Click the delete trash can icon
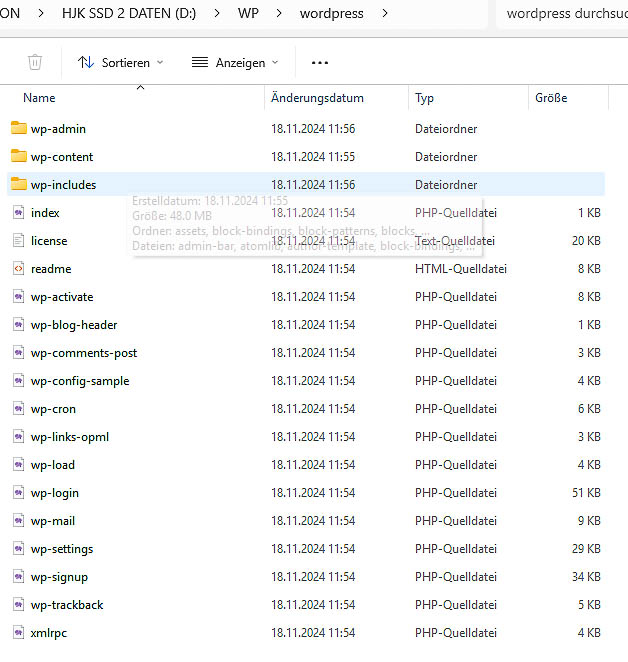Screen dimensions: 628x662 click(35, 62)
